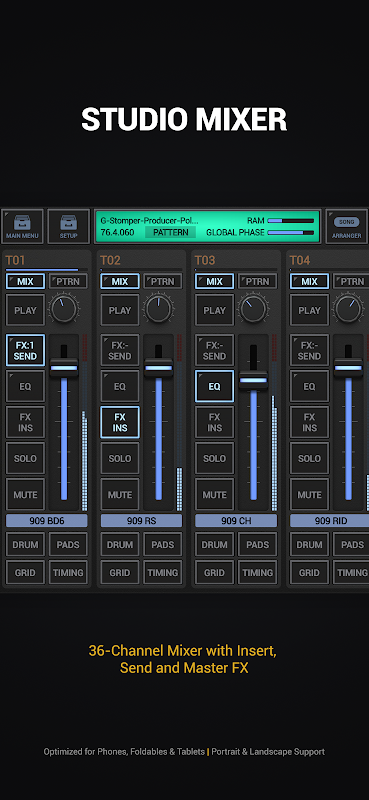
Task: Open FX INS on T04
Action: point(309,422)
